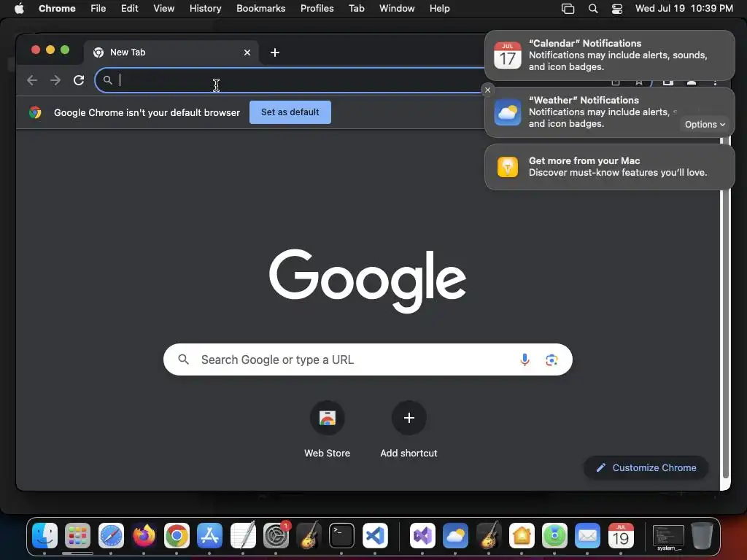This screenshot has height=560, width=747.
Task: Open Find My from the dock
Action: pos(554,536)
